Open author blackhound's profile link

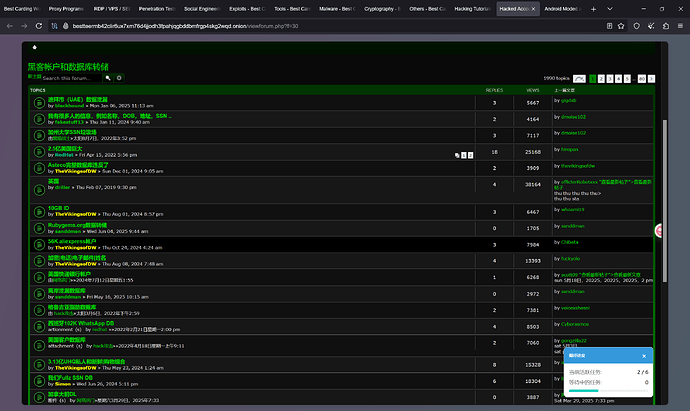click(x=69, y=106)
